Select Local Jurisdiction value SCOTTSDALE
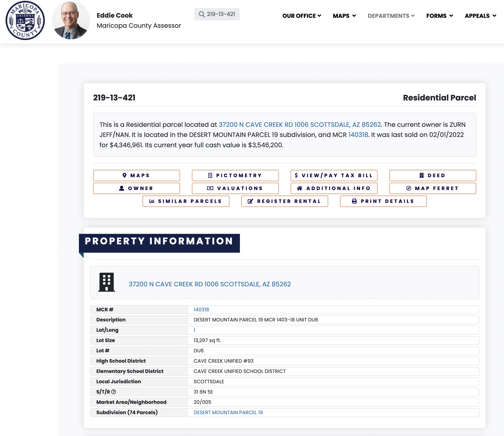504x436 pixels. point(209,381)
